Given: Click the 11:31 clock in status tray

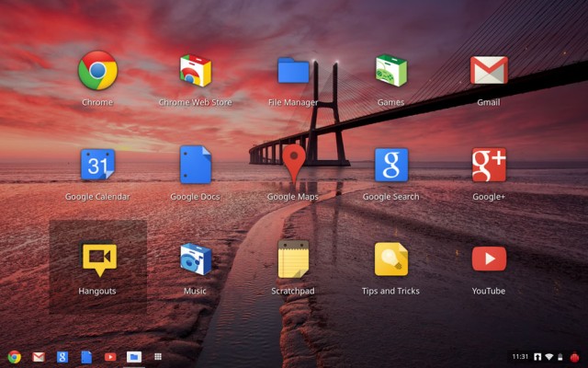Looking at the screenshot, I should 520,357.
